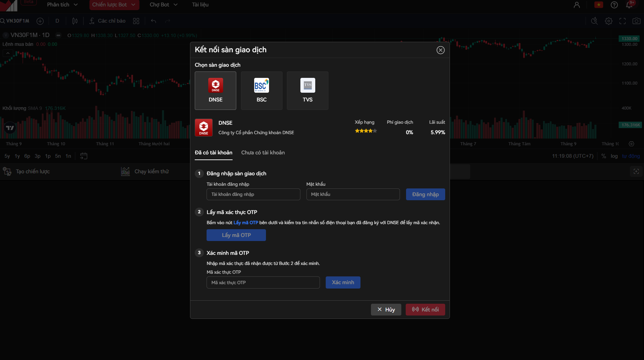Viewport: 644px width, 360px height.
Task: Collapse the indicator legend chevron
Action: pyautogui.click(x=8, y=53)
